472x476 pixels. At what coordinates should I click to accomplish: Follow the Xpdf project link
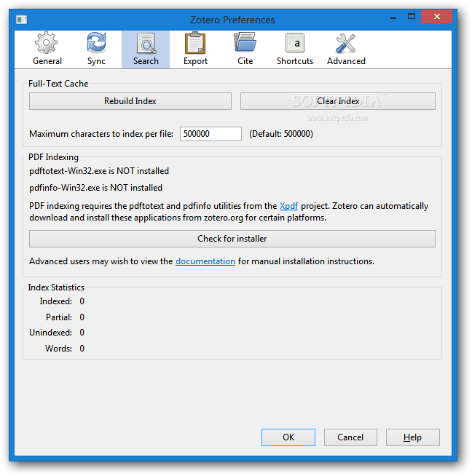(x=288, y=206)
